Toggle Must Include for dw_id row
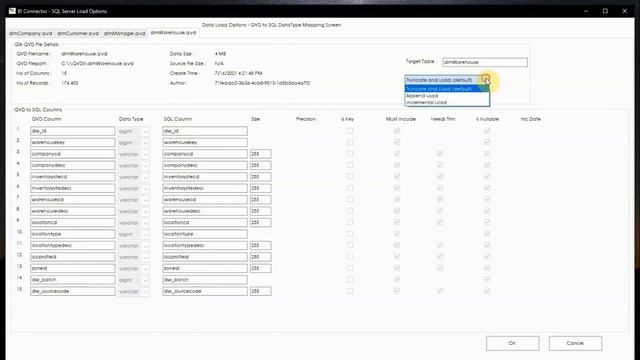This screenshot has width=640, height=360. 397,131
